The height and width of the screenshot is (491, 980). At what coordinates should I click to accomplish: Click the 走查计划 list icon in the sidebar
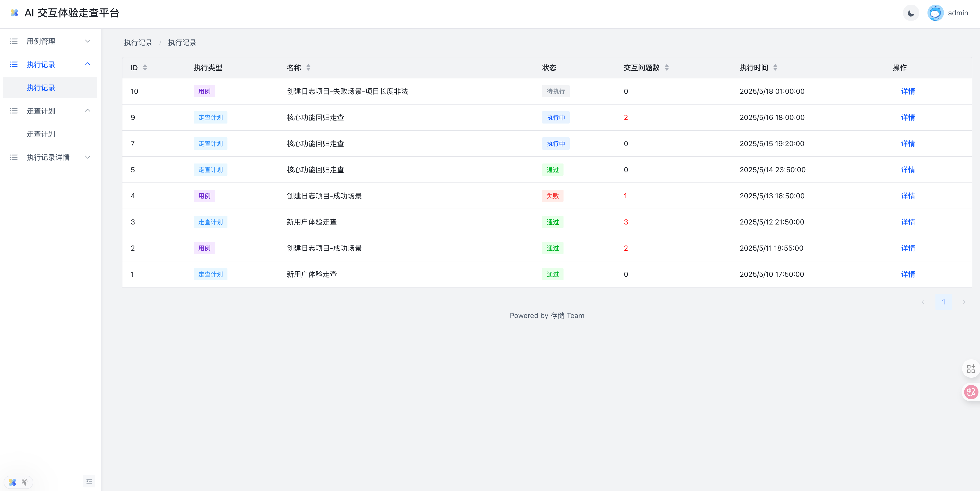[14, 111]
